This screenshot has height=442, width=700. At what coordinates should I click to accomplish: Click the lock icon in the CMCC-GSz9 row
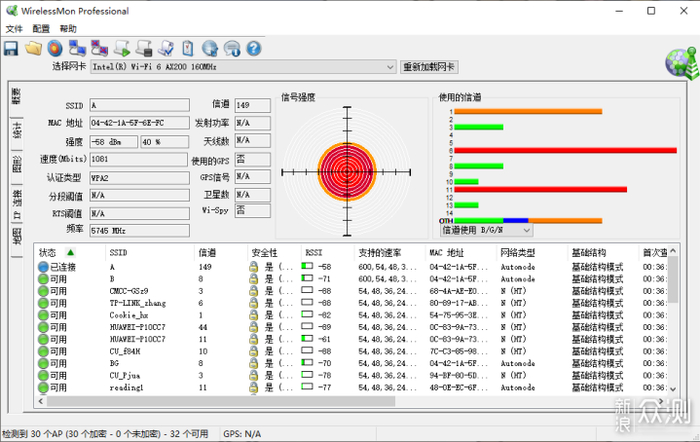pos(254,291)
